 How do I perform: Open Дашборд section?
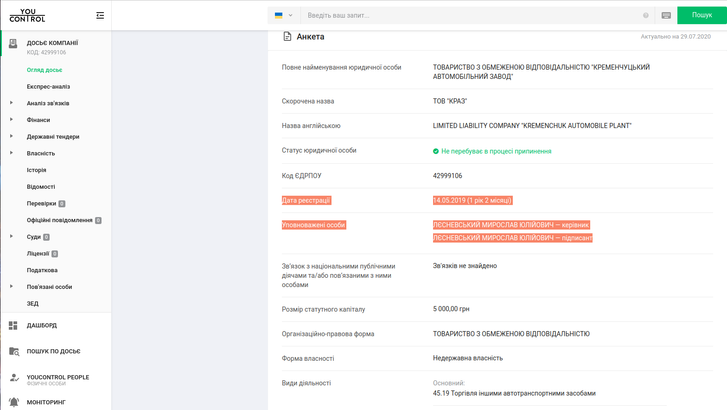coord(42,326)
